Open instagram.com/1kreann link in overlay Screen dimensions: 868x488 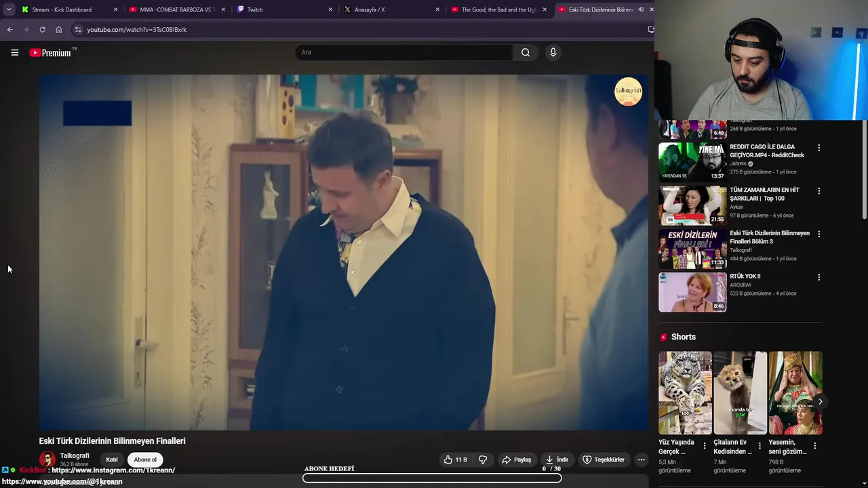(113, 470)
